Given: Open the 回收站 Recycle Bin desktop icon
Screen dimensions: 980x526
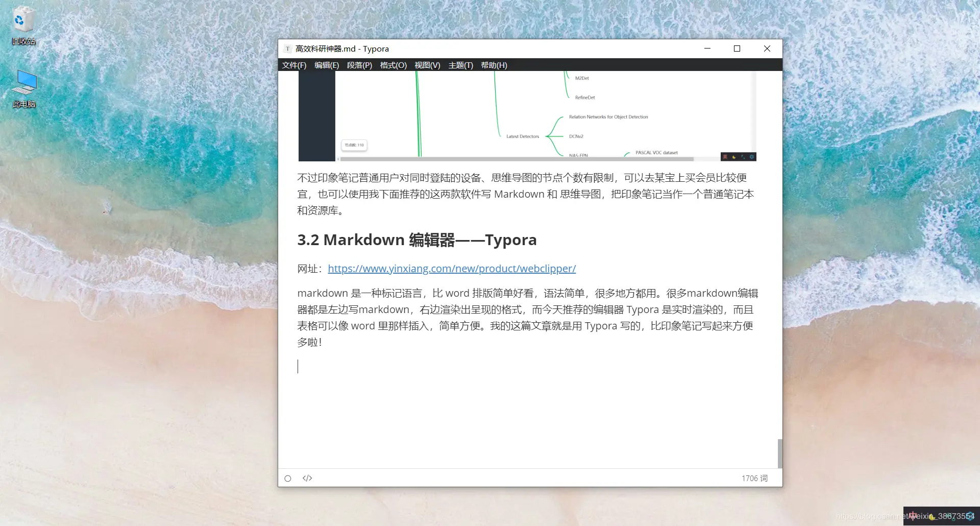Looking at the screenshot, I should pyautogui.click(x=23, y=23).
